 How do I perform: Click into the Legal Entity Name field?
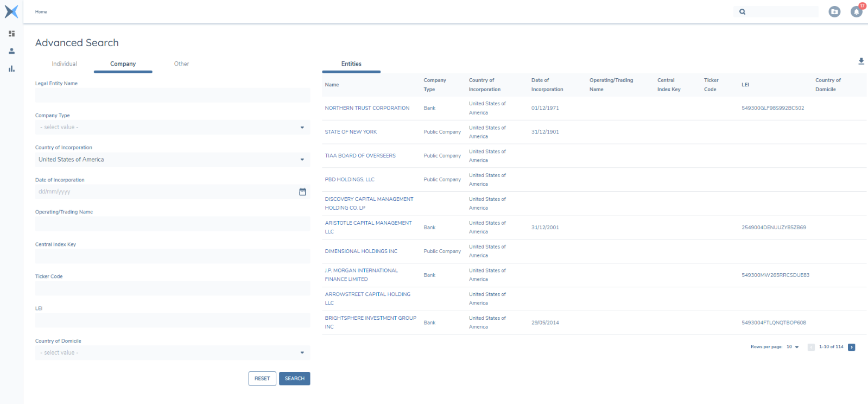(x=173, y=96)
